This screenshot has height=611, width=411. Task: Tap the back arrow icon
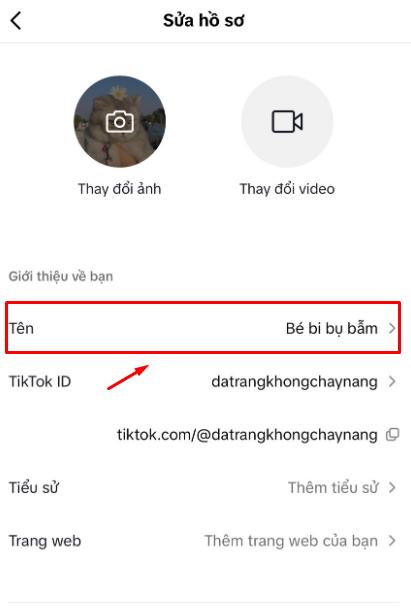tap(16, 21)
